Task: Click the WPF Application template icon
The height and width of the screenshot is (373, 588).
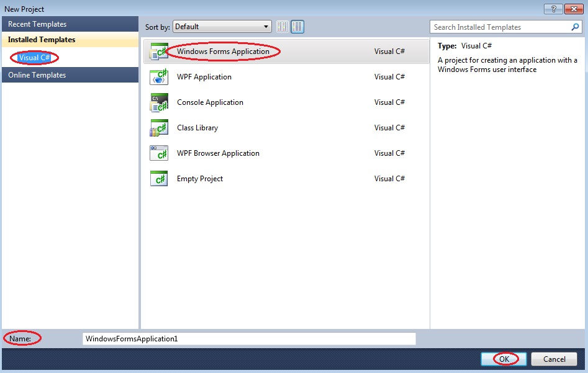Action: pyautogui.click(x=158, y=77)
